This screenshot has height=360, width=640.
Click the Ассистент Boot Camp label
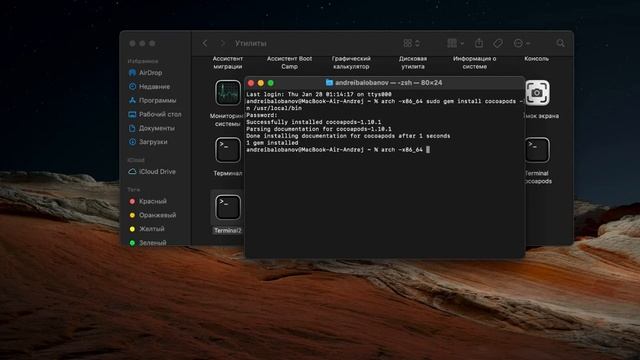pos(289,62)
